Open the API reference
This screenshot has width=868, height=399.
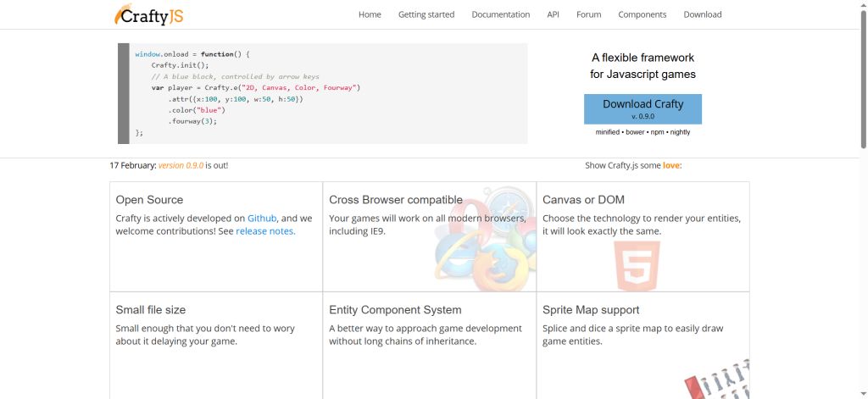point(553,14)
